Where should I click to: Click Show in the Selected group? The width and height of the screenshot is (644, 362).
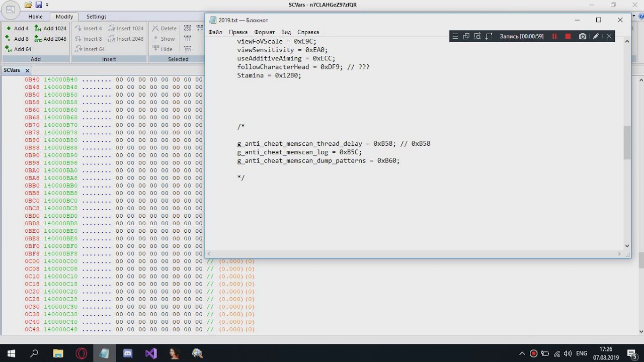coord(164,39)
